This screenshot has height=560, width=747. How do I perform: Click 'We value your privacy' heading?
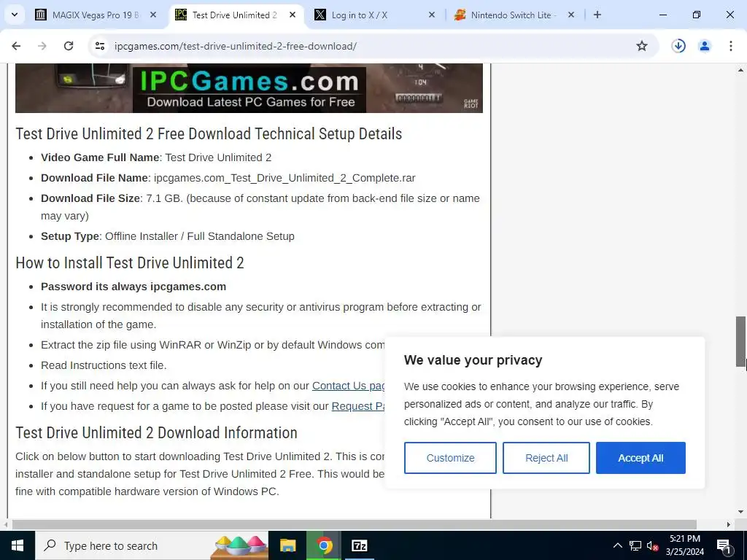[x=473, y=360]
